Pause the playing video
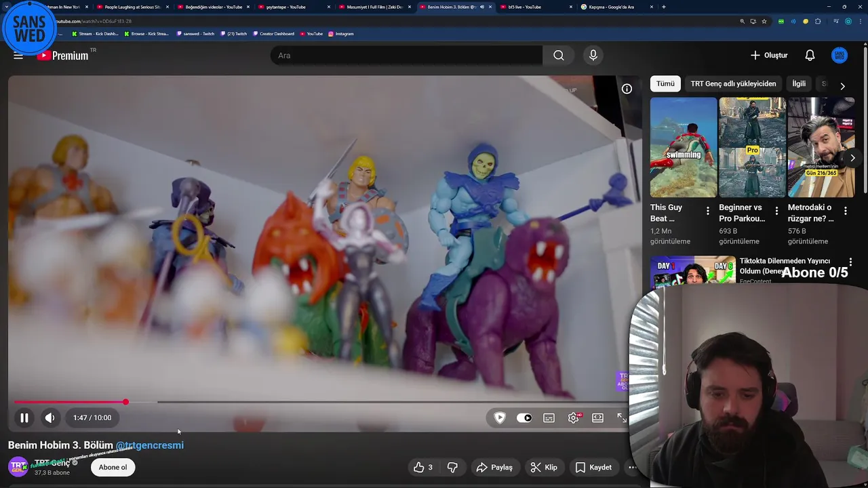The height and width of the screenshot is (488, 868). 24,418
